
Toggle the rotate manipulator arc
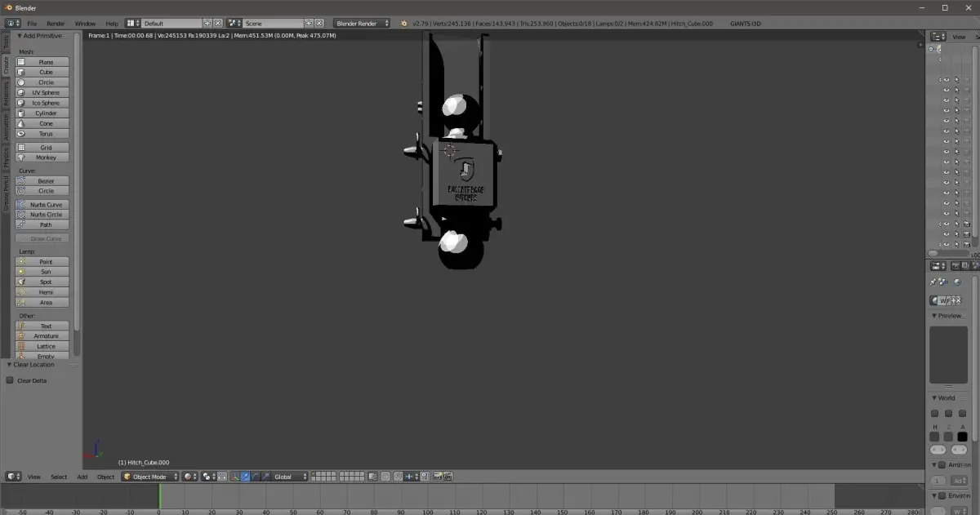256,477
